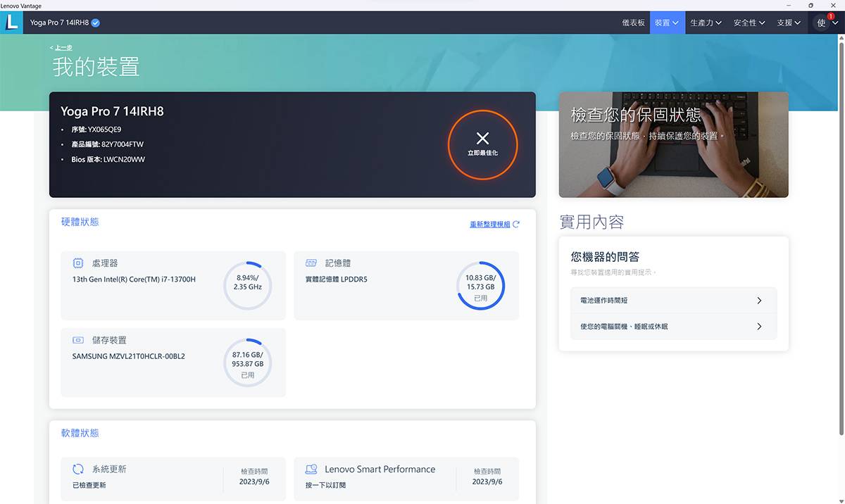Click the 13th Gen Intel Core i7-13700H text
This screenshot has width=845, height=504.
pos(134,279)
